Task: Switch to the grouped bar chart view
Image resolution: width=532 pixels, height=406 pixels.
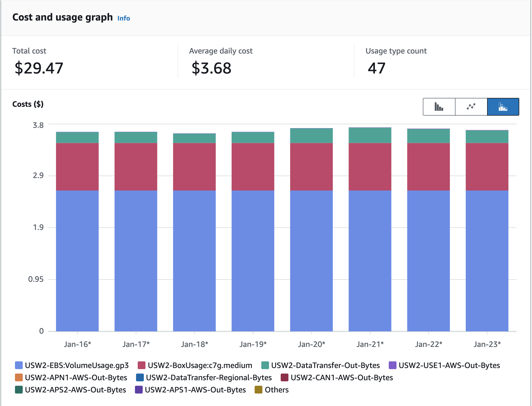Action: pyautogui.click(x=439, y=106)
